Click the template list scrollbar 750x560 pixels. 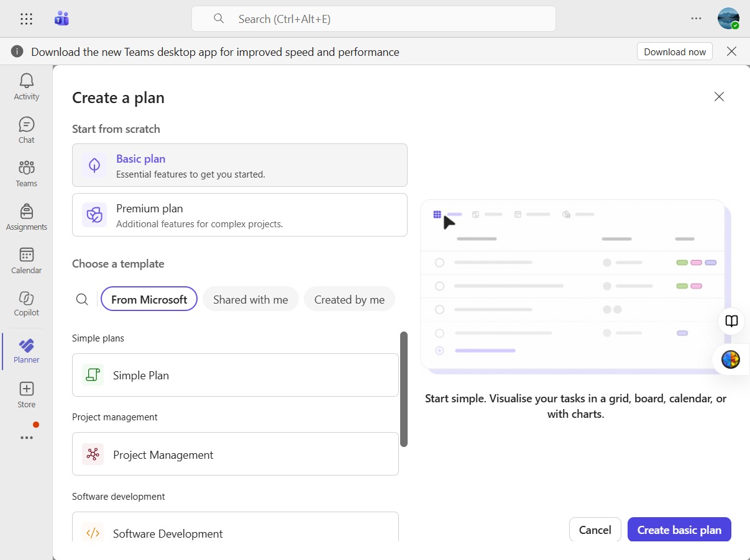point(404,389)
